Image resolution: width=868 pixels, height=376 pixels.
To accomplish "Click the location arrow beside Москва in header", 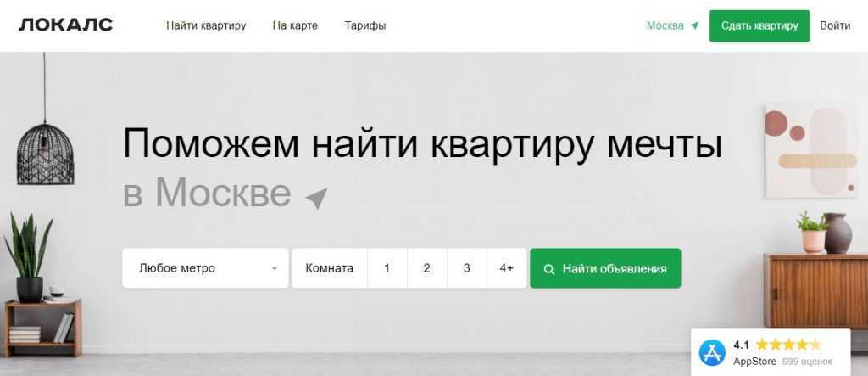I will point(695,25).
